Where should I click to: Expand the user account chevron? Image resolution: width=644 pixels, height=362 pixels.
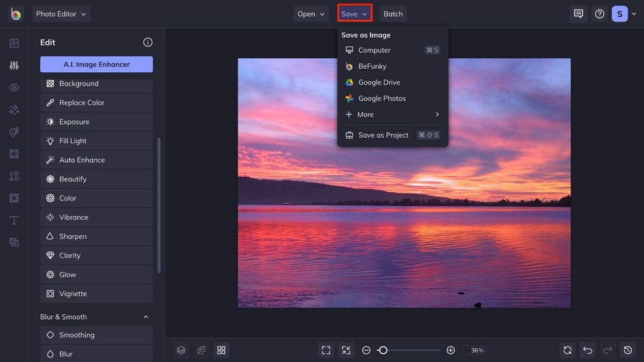(x=634, y=14)
